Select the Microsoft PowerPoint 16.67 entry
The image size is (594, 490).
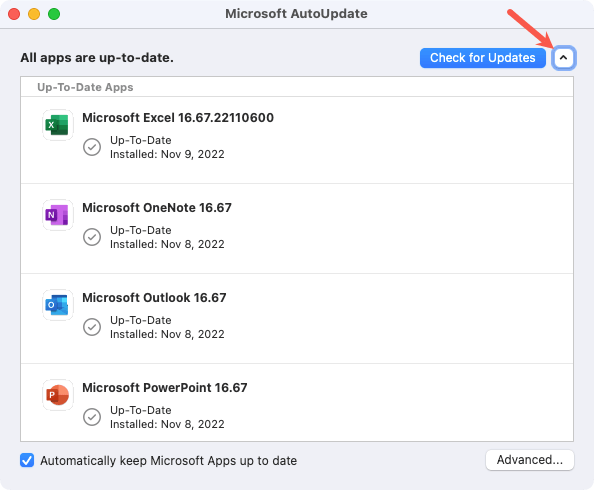(x=297, y=402)
